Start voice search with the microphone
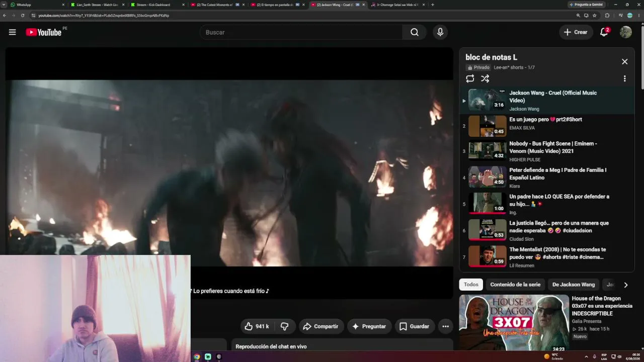This screenshot has height=362, width=644. [440, 32]
